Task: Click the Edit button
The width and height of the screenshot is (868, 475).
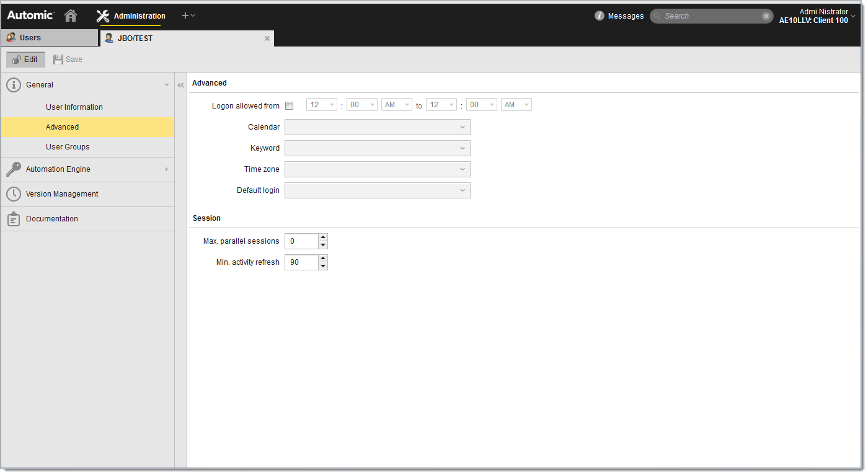Action: pos(25,59)
